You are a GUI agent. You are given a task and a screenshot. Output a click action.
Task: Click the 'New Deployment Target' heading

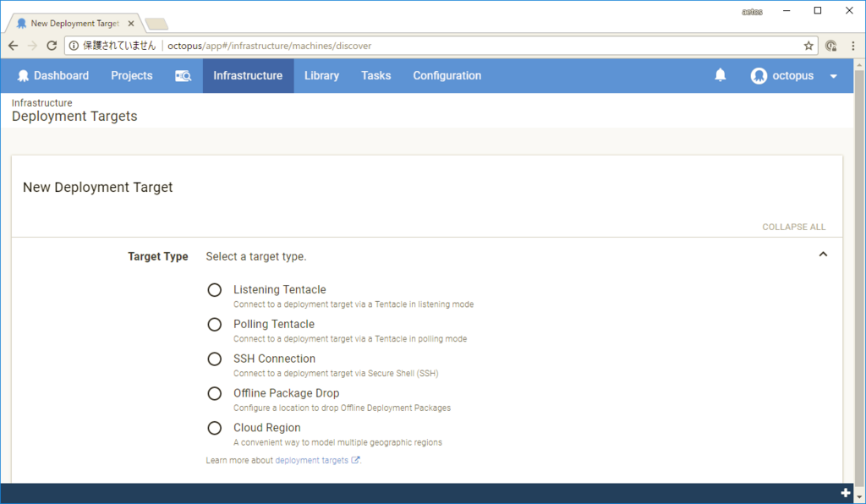[98, 188]
